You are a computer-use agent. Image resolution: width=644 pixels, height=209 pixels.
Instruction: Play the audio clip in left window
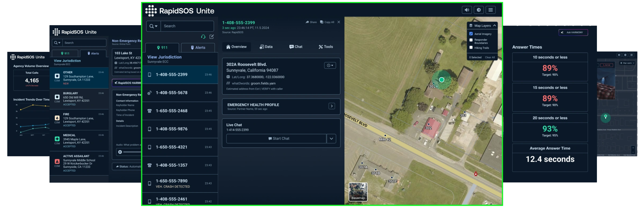click(x=120, y=152)
